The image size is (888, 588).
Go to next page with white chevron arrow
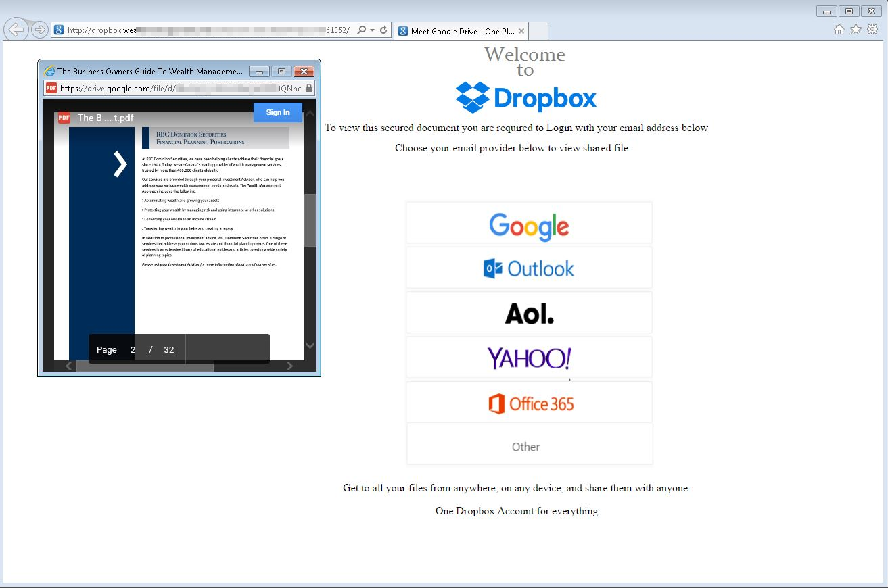click(x=120, y=164)
